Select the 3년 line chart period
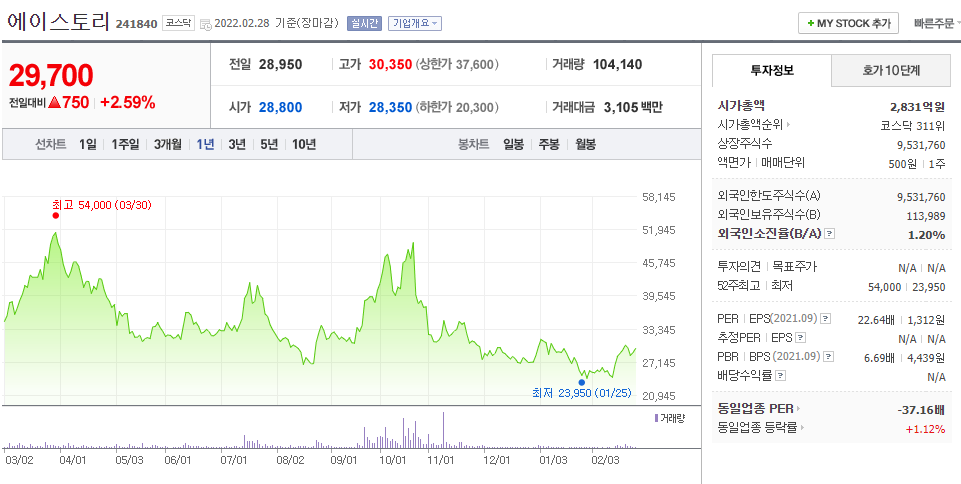This screenshot has width=961, height=484. pyautogui.click(x=237, y=145)
